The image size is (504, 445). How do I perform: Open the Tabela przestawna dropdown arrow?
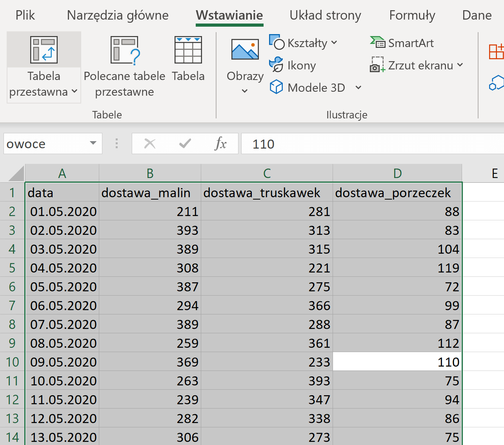(74, 92)
